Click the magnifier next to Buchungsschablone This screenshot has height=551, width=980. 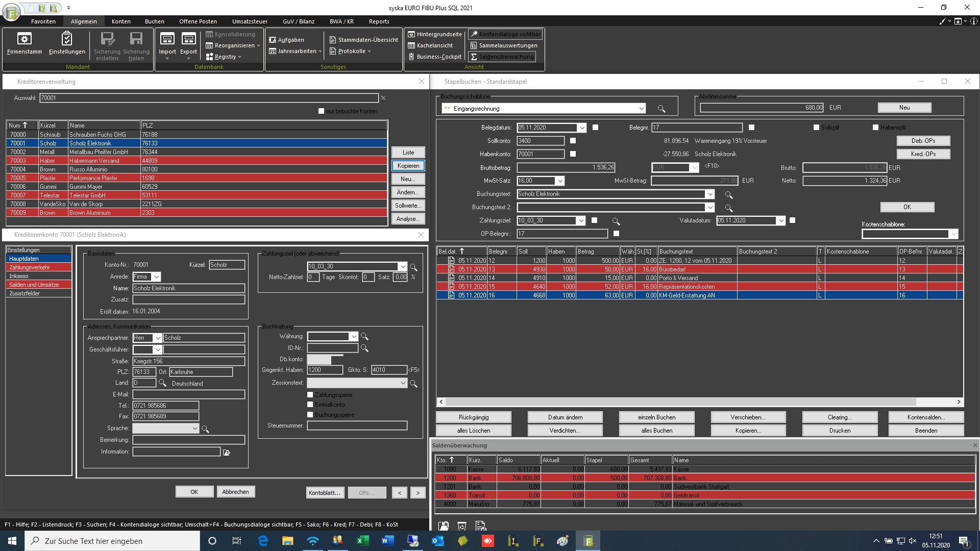tap(661, 109)
